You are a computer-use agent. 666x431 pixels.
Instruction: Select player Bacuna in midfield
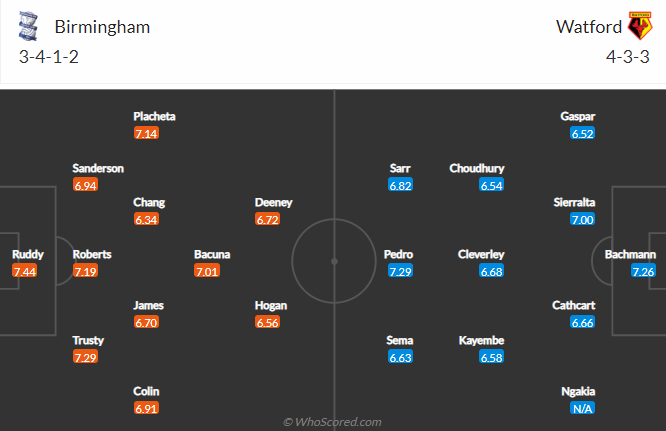[x=212, y=254]
